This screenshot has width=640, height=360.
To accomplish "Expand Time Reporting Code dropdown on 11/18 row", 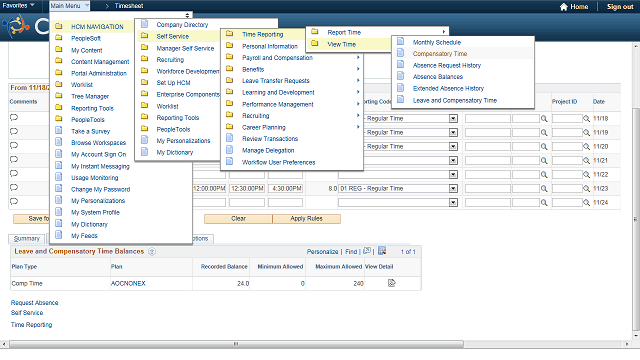I will pos(453,118).
